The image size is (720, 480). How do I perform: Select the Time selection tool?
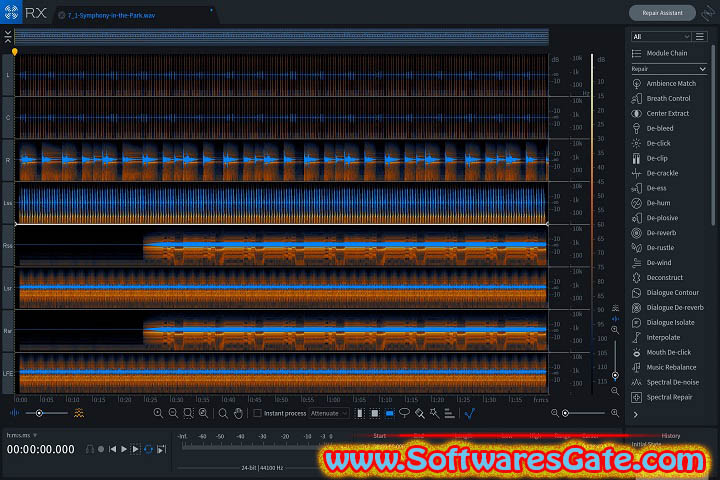[x=360, y=413]
